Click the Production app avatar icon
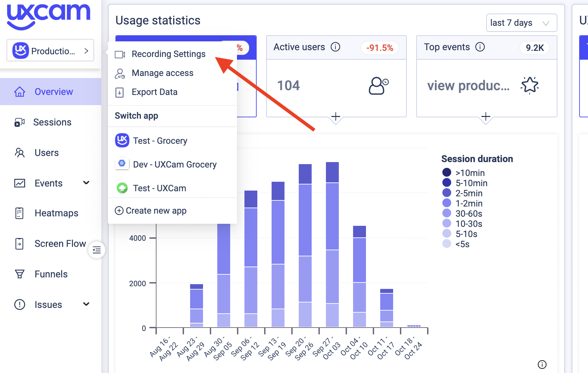 click(20, 51)
